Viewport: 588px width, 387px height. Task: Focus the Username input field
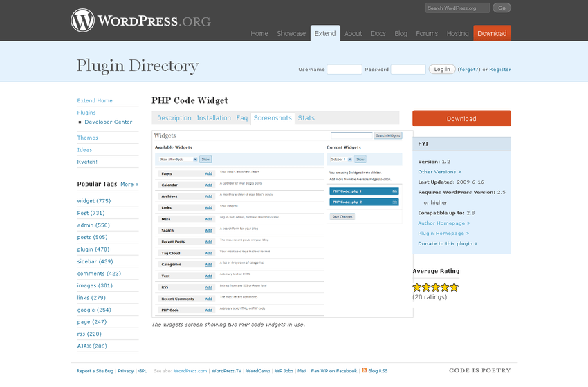coord(344,69)
